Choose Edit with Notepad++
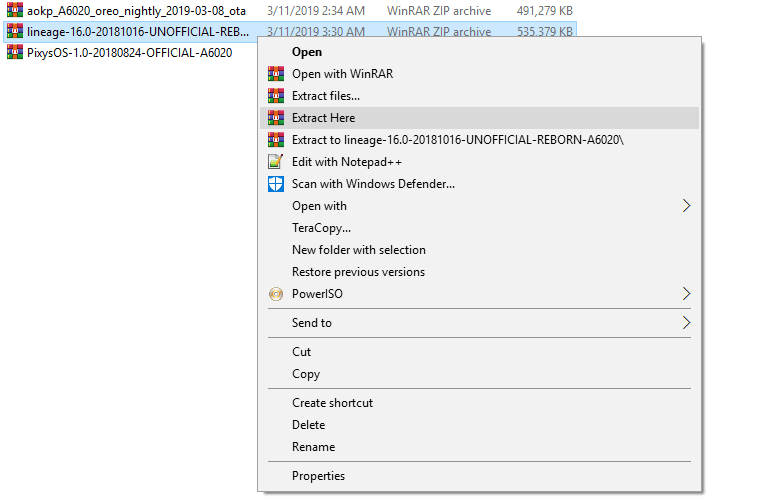The height and width of the screenshot is (500, 761). (480, 162)
